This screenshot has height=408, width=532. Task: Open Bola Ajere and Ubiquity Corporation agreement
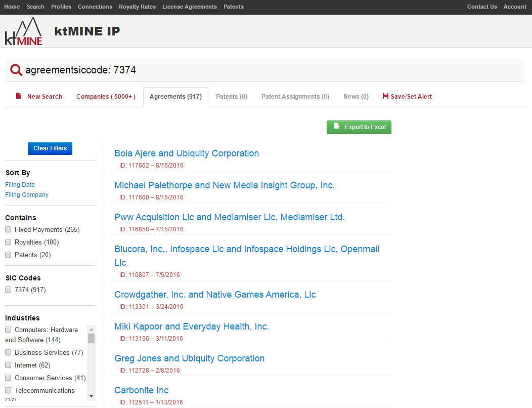click(x=187, y=153)
